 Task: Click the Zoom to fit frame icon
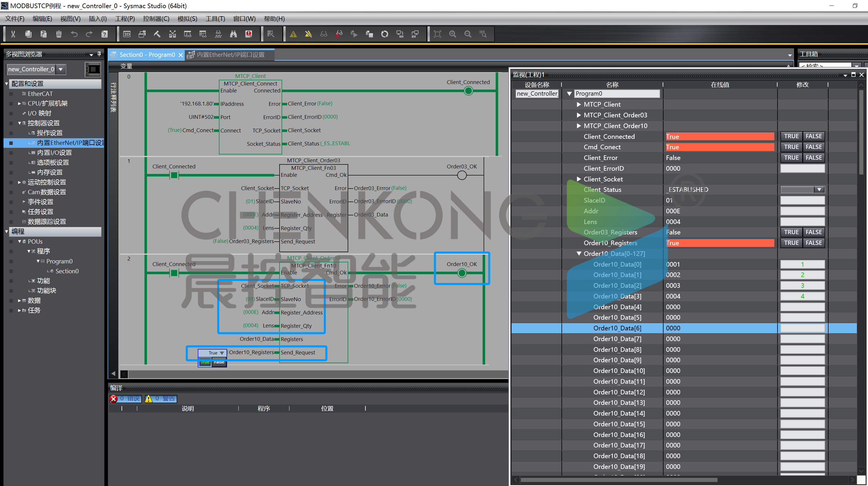pos(437,34)
